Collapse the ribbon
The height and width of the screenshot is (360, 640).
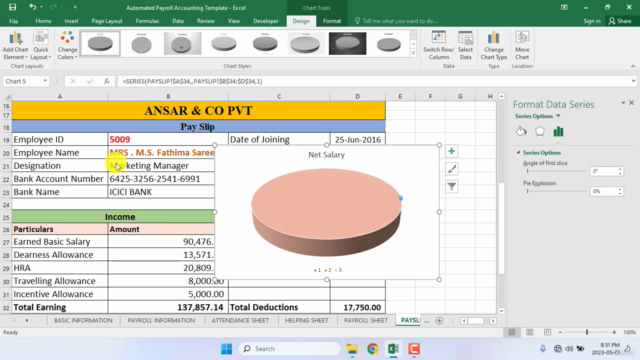point(633,66)
